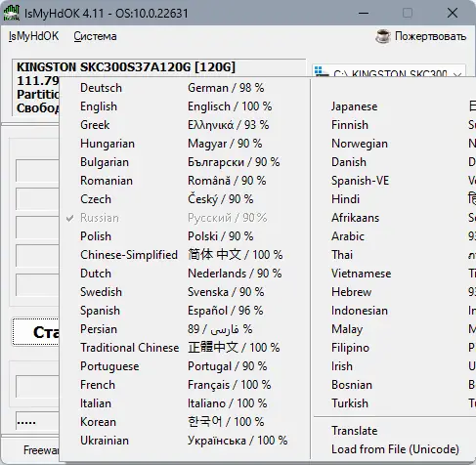
Task: Choose Turkish language
Action: coord(394,403)
